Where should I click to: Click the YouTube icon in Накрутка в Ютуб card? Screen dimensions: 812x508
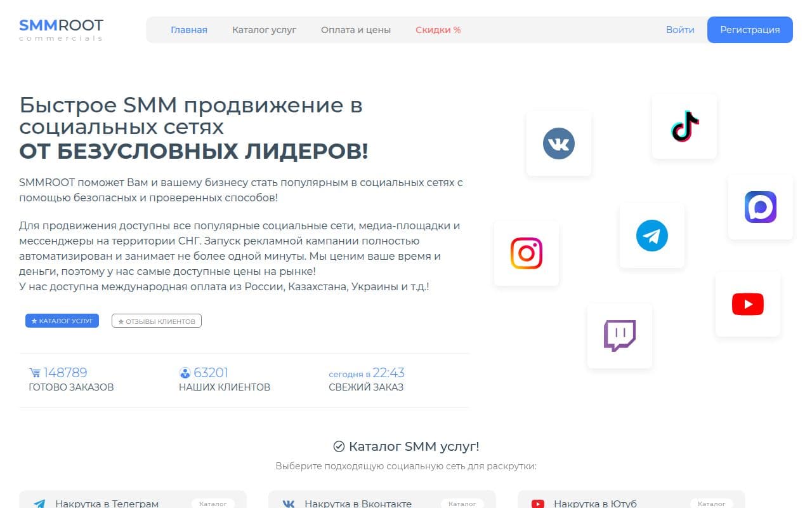click(x=537, y=504)
